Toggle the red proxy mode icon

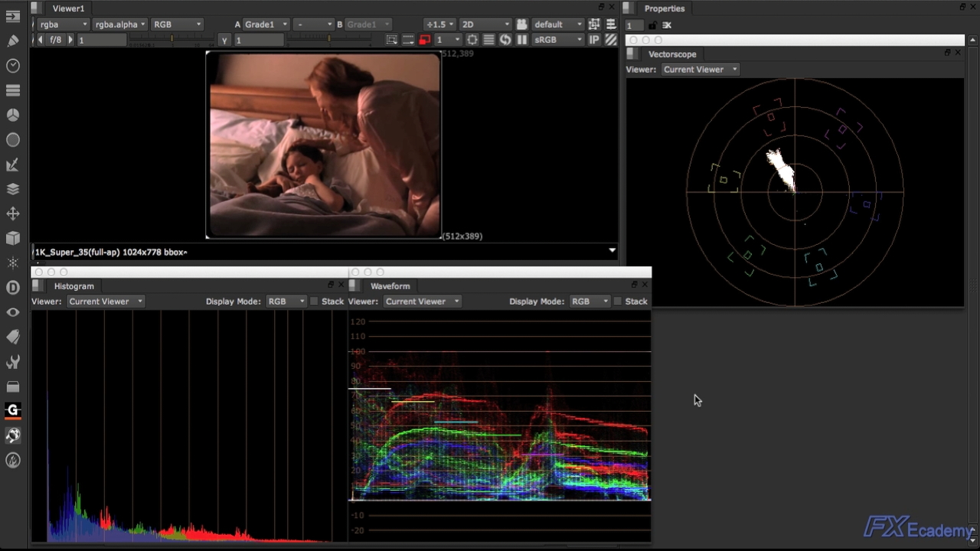pyautogui.click(x=424, y=40)
